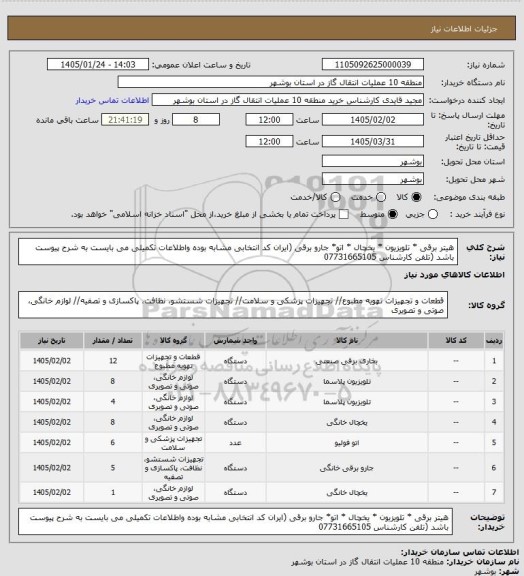This screenshot has height=576, width=524.
Task: Select the بخاری برقی صنعتی item name
Action: pyautogui.click(x=347, y=361)
